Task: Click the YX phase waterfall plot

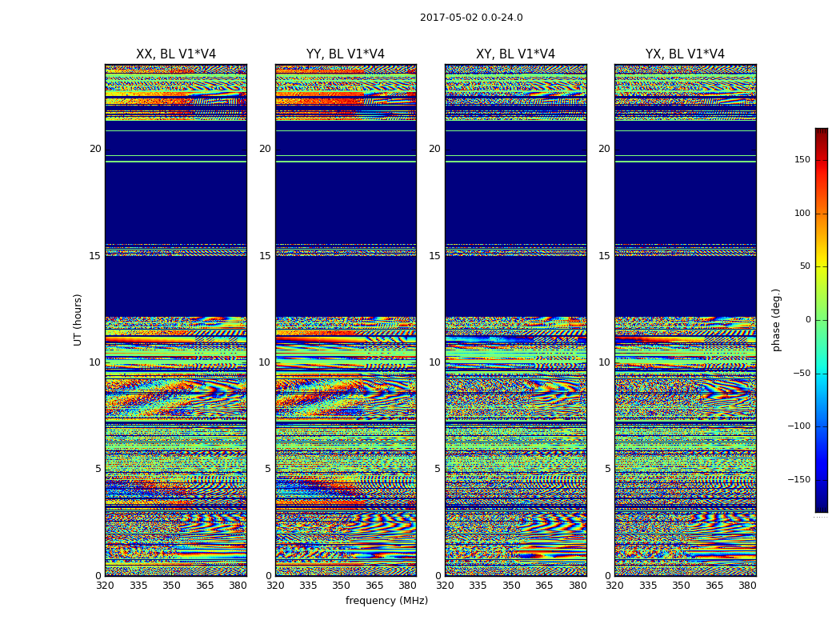Action: coord(685,320)
